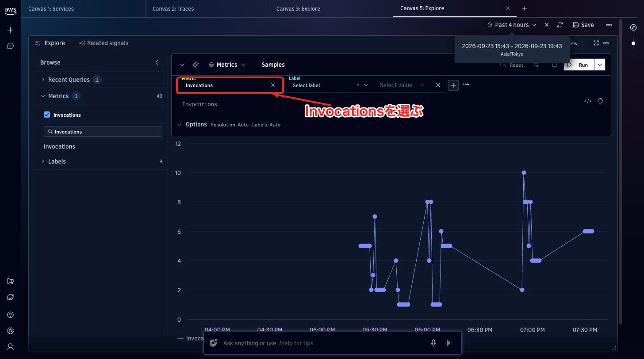644x359 pixels.
Task: Clear the Invocations metric with its X
Action: point(273,85)
